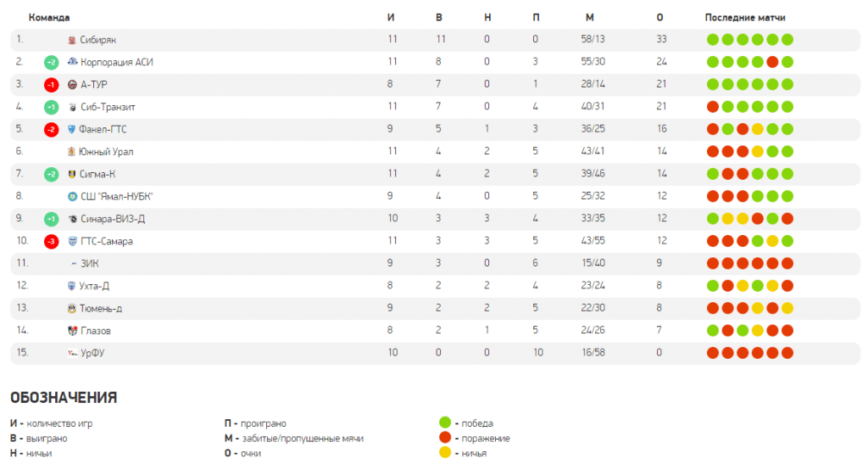
Task: Click the red -1 badge beside А-ТУР
Action: pos(51,85)
